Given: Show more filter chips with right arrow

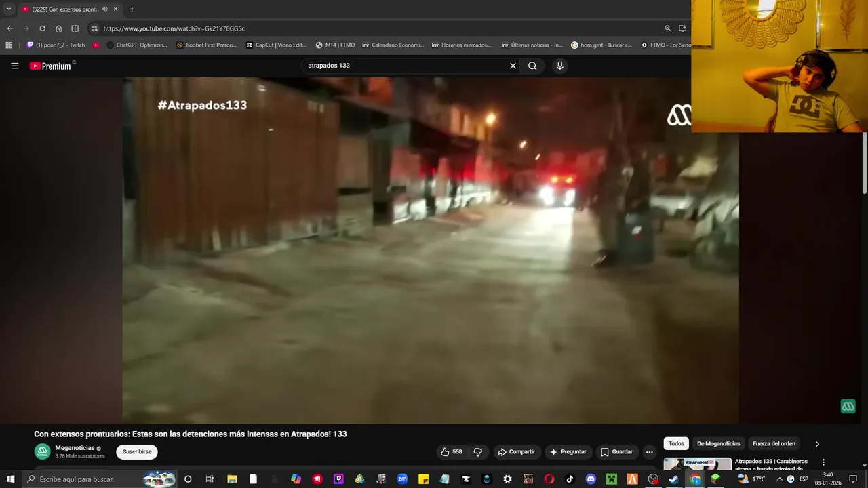Looking at the screenshot, I should (817, 443).
